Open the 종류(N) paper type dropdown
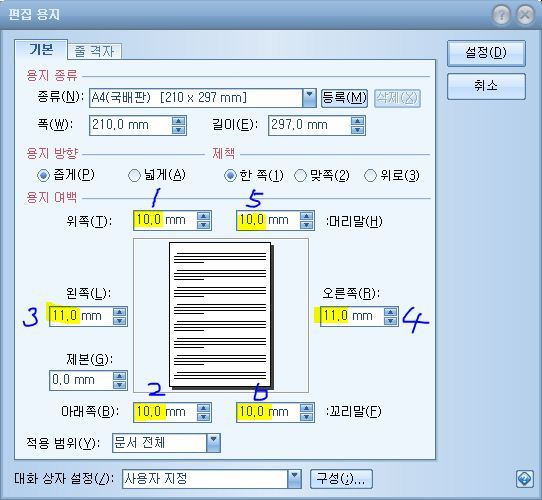 click(309, 98)
